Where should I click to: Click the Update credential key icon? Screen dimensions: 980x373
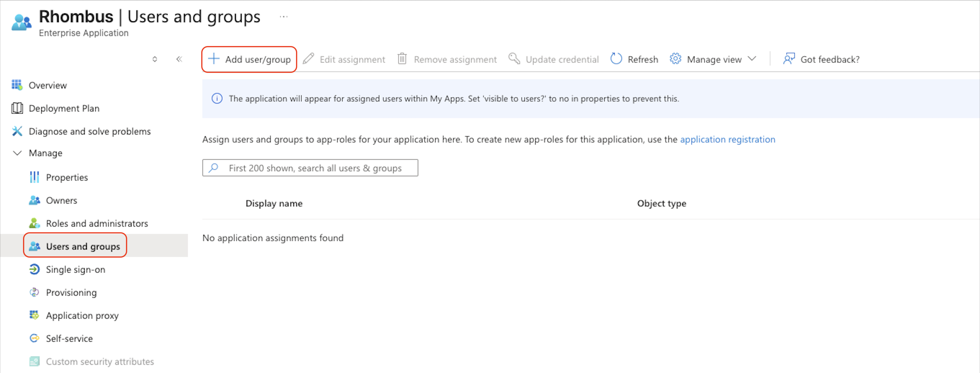coord(514,59)
